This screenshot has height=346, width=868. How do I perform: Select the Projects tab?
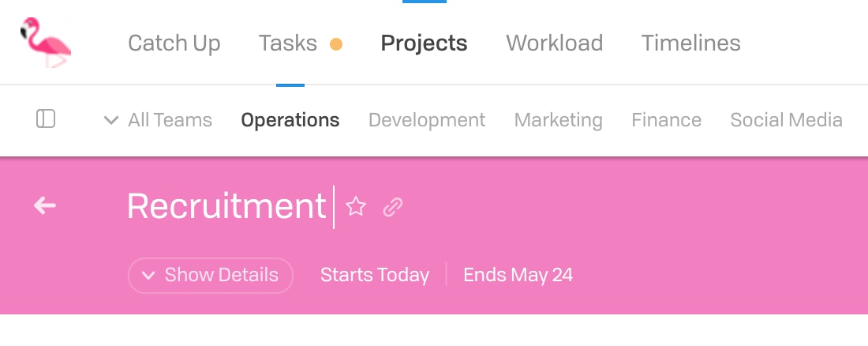click(x=424, y=43)
